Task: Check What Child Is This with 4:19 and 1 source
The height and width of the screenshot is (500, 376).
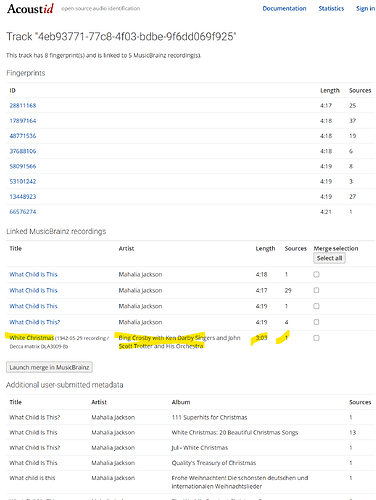Action: pos(316,306)
